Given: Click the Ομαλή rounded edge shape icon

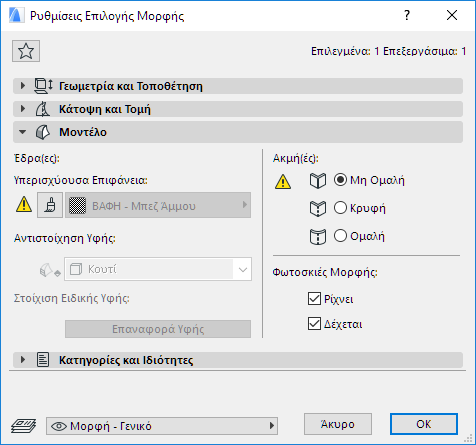Looking at the screenshot, I should (x=318, y=237).
